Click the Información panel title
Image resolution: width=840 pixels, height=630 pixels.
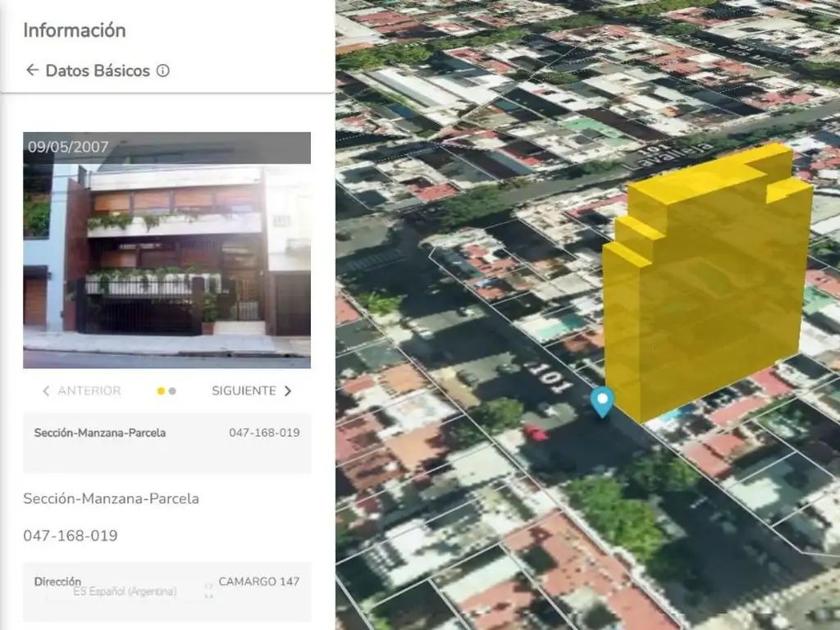(74, 30)
